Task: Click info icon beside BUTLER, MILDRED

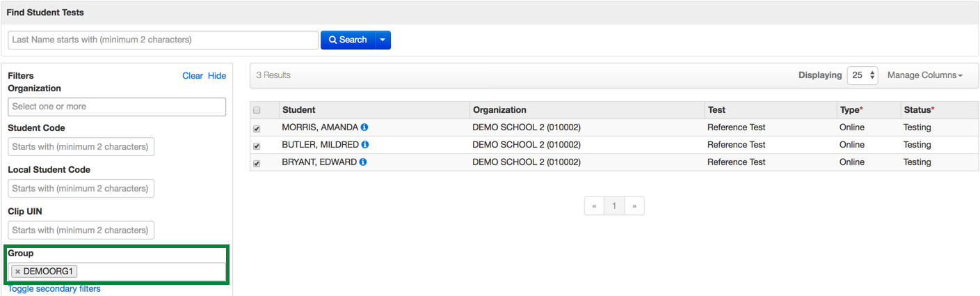Action: pos(365,145)
